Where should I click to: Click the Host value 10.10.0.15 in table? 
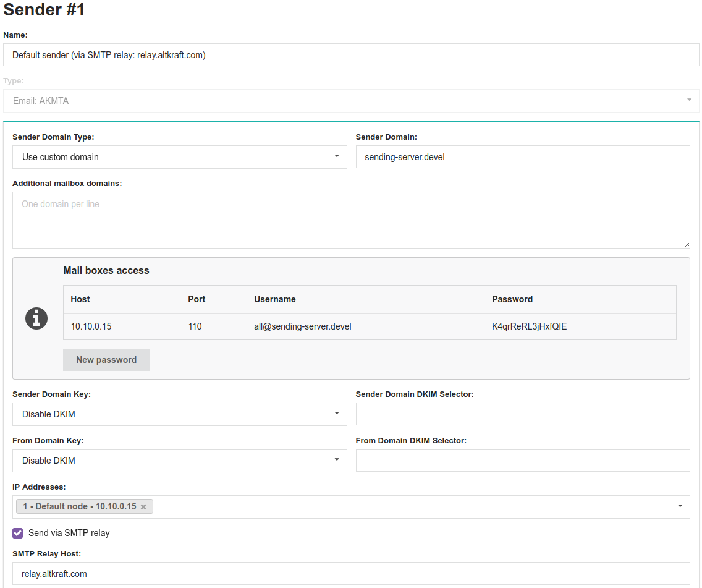tap(91, 326)
